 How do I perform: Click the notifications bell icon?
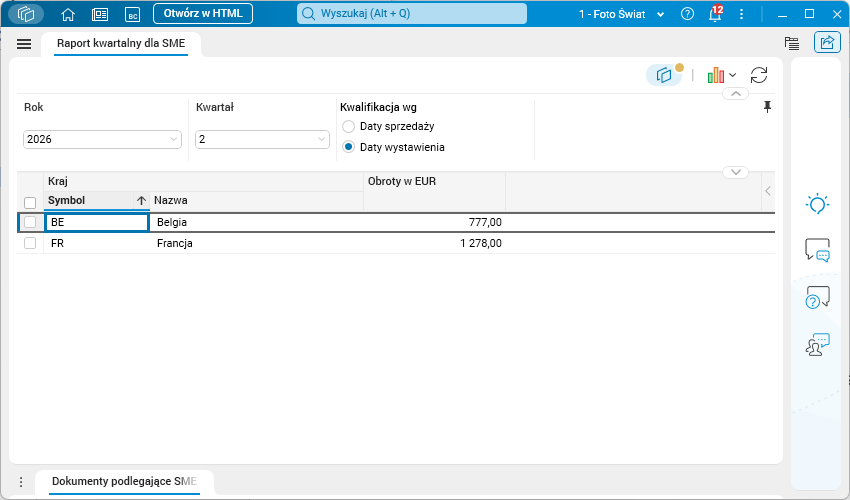[716, 14]
